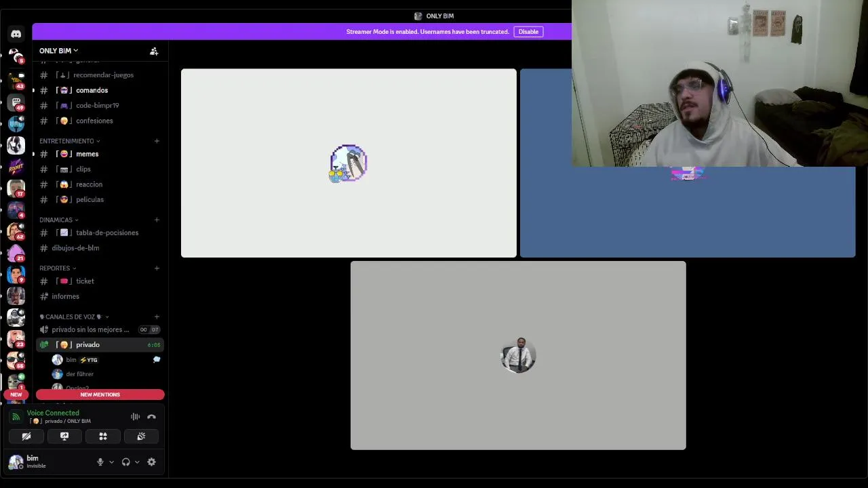
Task: Open the confesiones channel
Action: tap(99, 121)
